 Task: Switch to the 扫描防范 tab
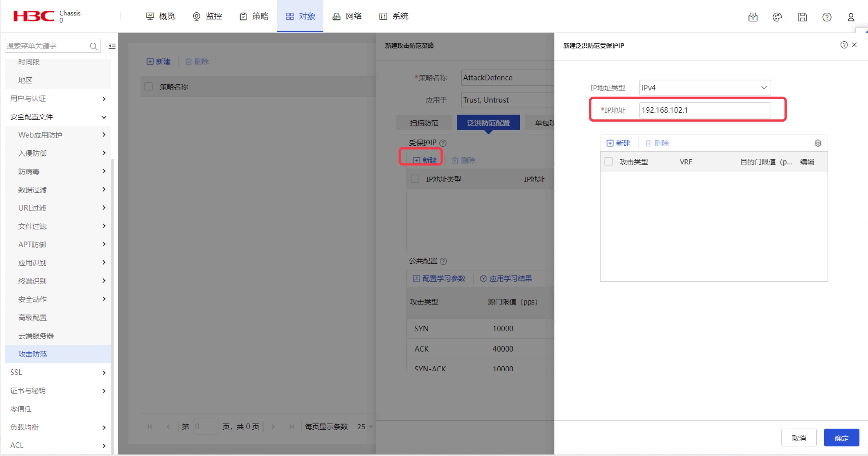pyautogui.click(x=424, y=123)
